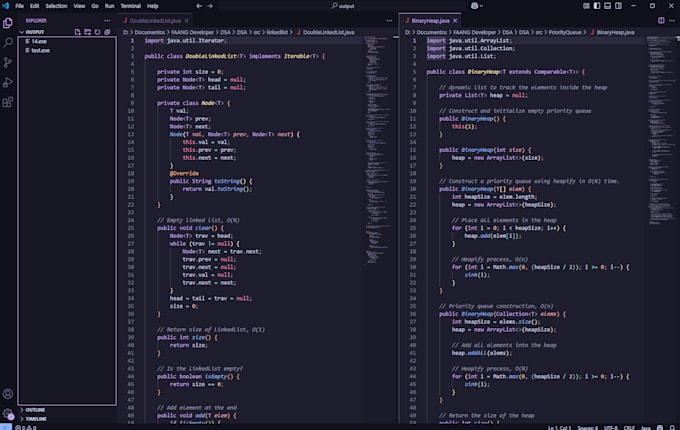Open the Accounts menu icon
This screenshot has width=680, height=430.
(x=8, y=394)
